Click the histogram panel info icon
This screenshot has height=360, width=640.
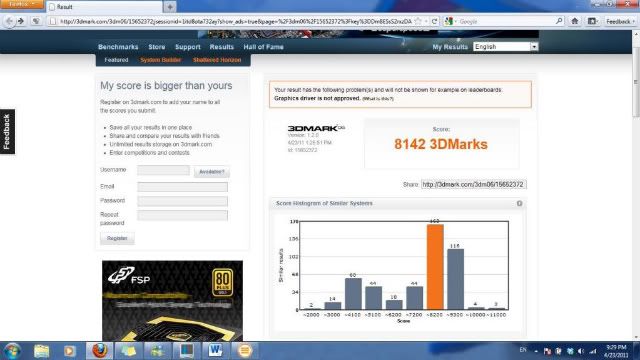(519, 203)
